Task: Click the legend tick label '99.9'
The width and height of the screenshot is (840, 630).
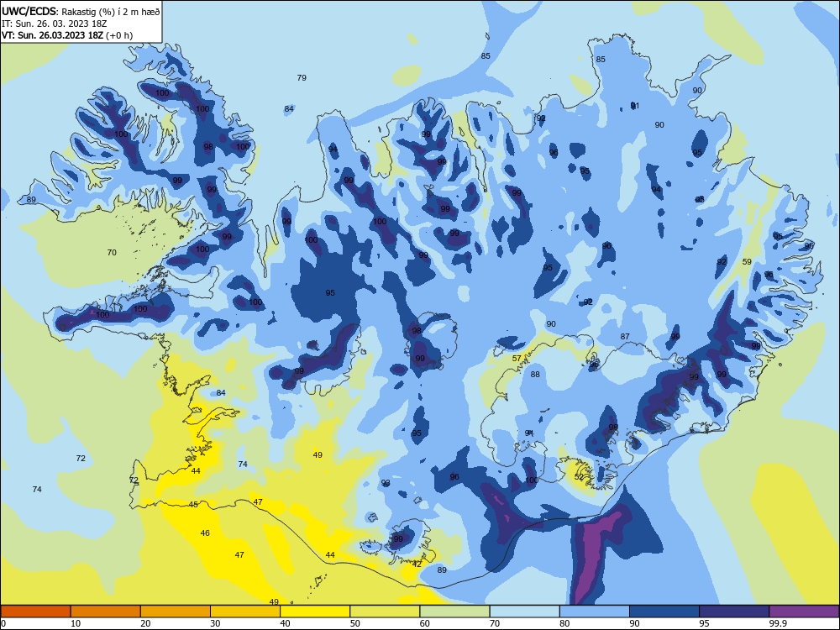Action: (777, 623)
